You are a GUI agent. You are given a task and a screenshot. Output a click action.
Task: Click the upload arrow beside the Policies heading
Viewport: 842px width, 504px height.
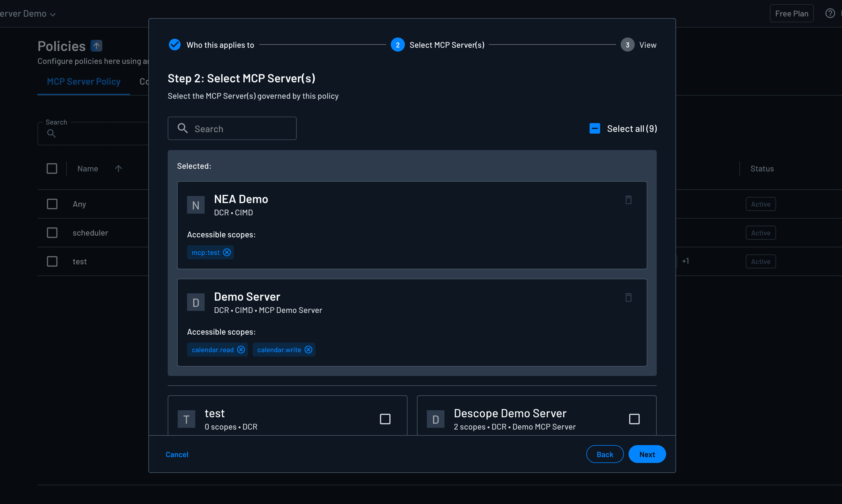coord(96,45)
